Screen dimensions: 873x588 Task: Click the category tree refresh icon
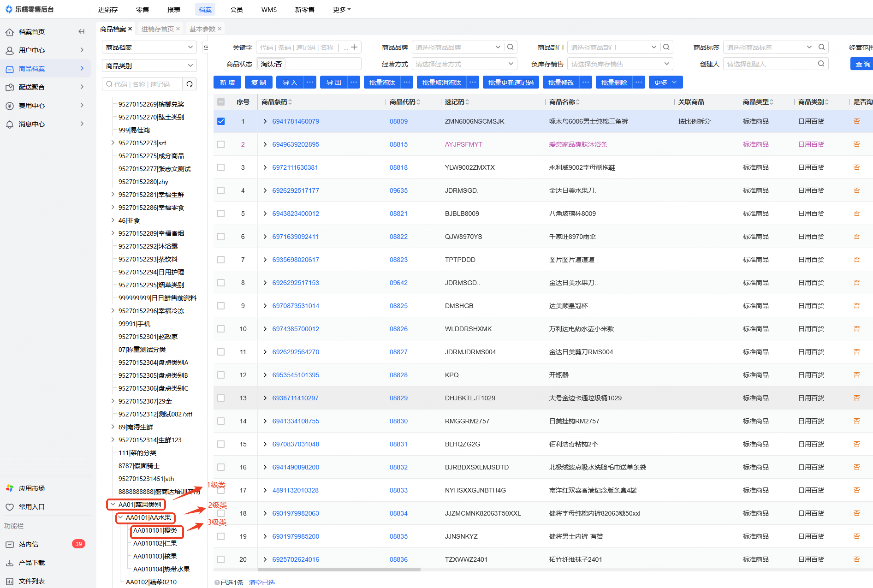pos(189,84)
